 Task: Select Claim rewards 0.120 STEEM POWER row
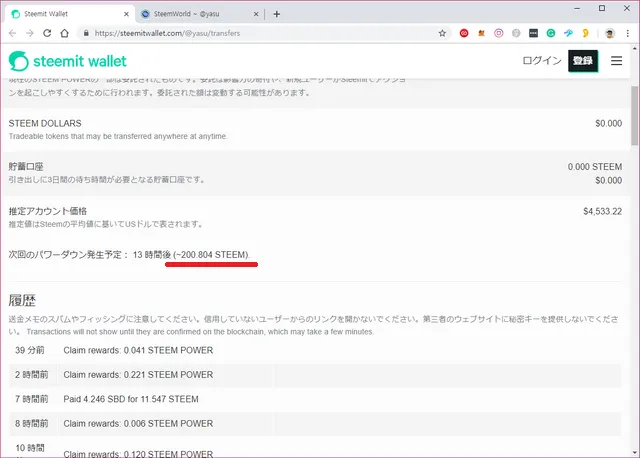coord(315,447)
